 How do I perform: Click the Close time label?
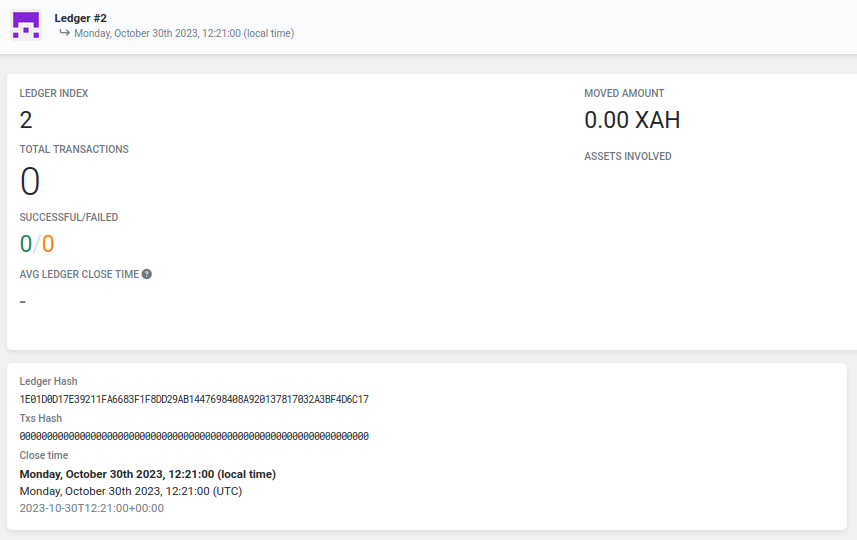44,455
